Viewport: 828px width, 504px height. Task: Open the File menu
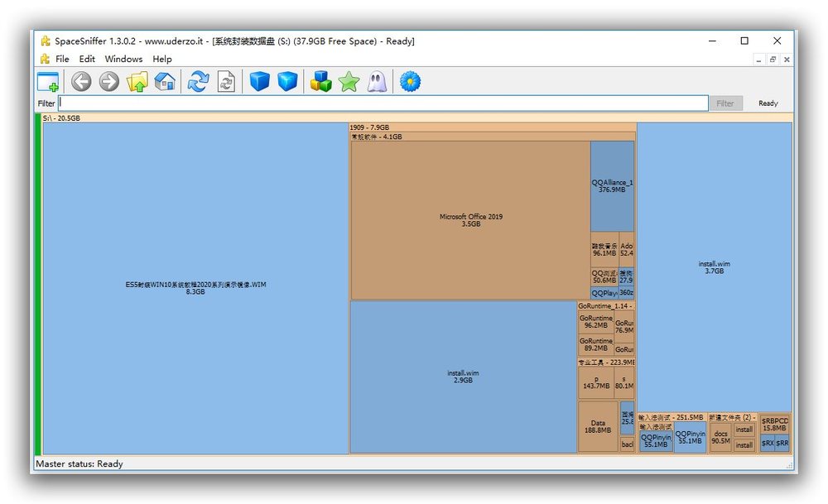[x=62, y=59]
